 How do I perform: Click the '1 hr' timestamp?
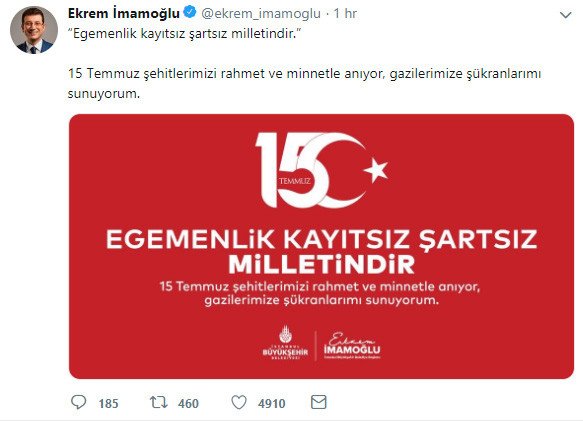pos(345,14)
